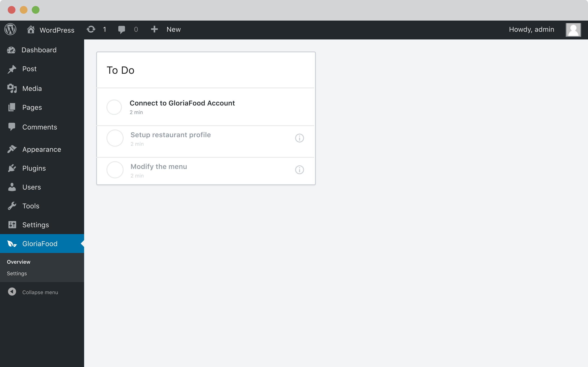Open Plugins via the plug icon
The height and width of the screenshot is (367, 588).
point(12,168)
